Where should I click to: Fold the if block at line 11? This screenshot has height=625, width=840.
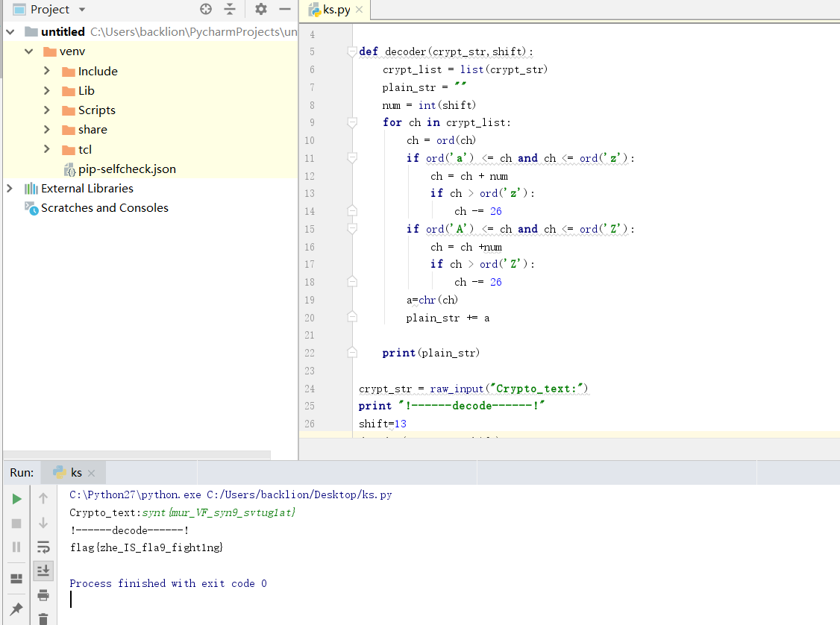[x=352, y=158]
